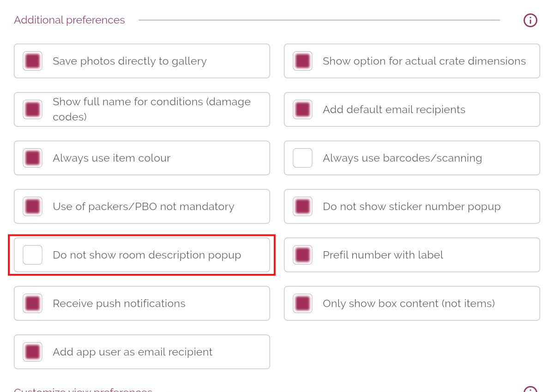Open the Additional preferences info icon
The image size is (554, 392).
[x=530, y=20]
